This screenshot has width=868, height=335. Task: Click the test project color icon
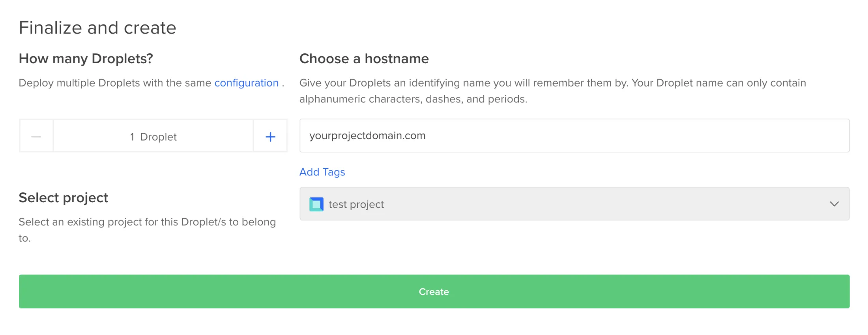pyautogui.click(x=316, y=204)
